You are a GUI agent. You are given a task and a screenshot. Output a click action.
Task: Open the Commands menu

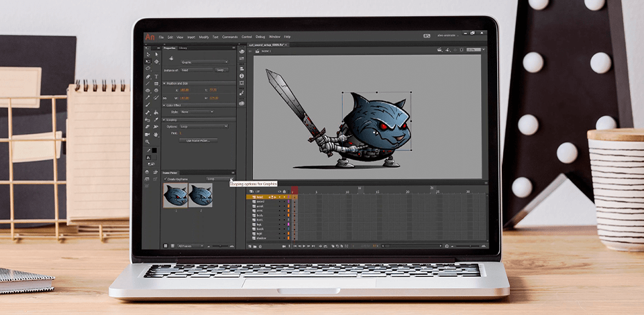230,37
